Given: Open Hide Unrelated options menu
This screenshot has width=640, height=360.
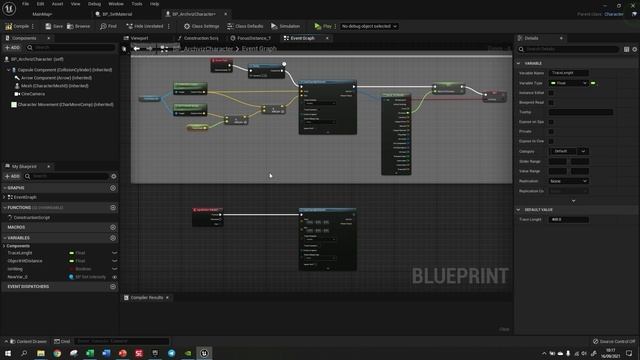Looking at the screenshot, I should (x=169, y=26).
